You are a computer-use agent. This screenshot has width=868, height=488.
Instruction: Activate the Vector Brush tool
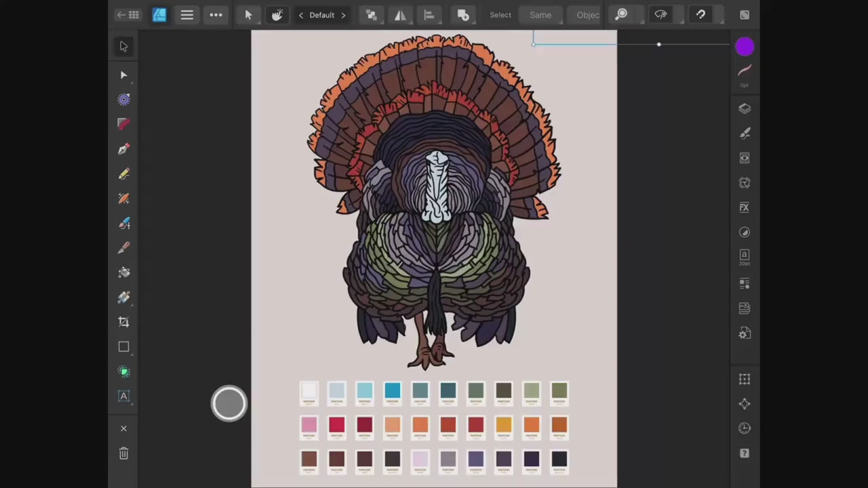pyautogui.click(x=123, y=199)
